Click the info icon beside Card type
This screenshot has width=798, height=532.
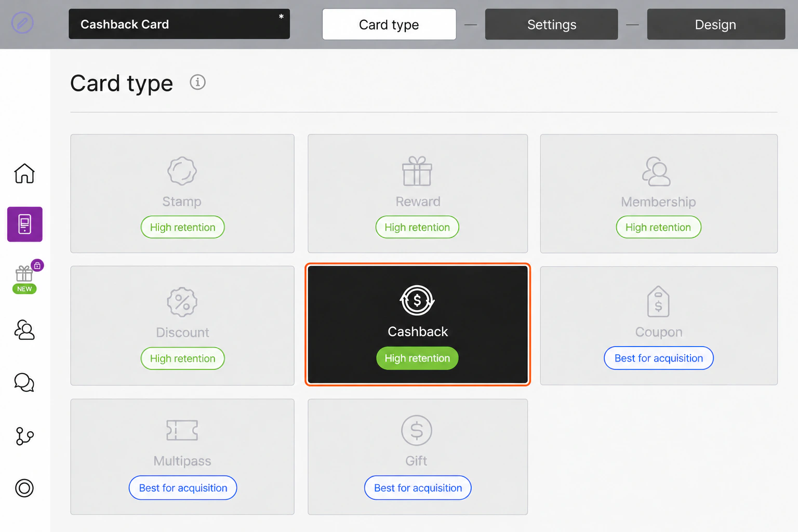(x=197, y=82)
